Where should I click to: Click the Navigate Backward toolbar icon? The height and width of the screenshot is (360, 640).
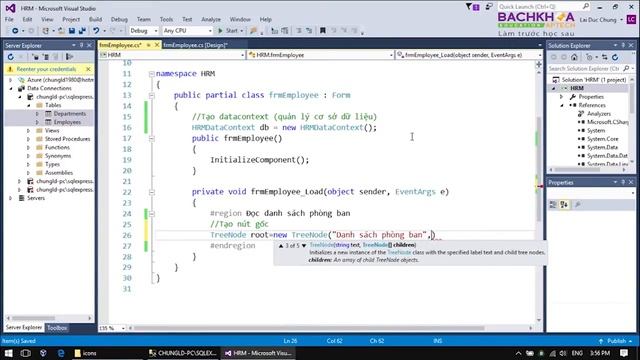pos(15,31)
